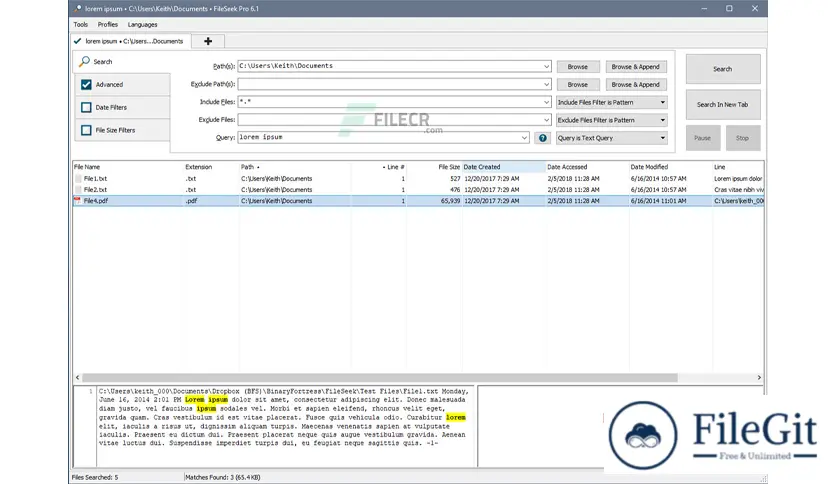The height and width of the screenshot is (484, 836).
Task: Click the checkmark icon on lorem ipsum tab
Action: coord(77,41)
